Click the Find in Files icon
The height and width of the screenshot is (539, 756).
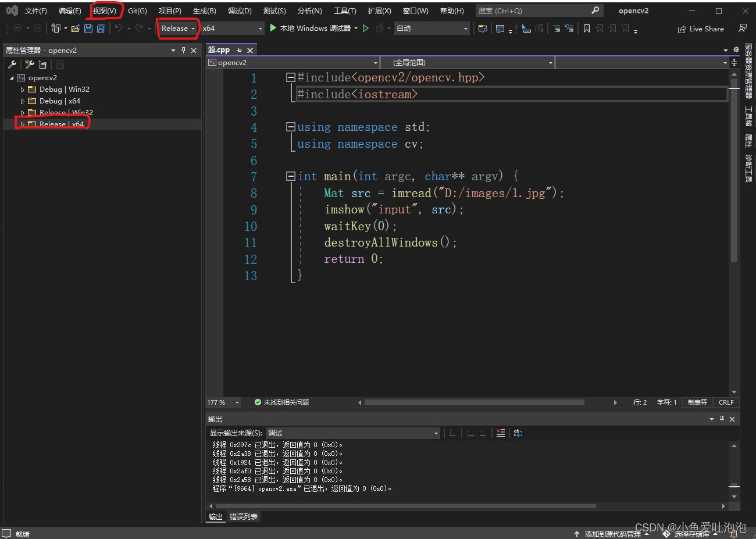click(483, 28)
